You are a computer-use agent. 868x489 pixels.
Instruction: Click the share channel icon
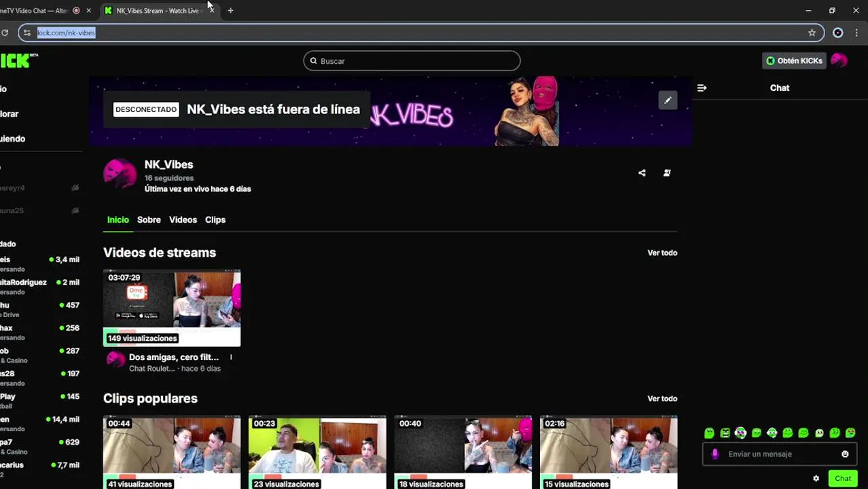click(x=642, y=173)
